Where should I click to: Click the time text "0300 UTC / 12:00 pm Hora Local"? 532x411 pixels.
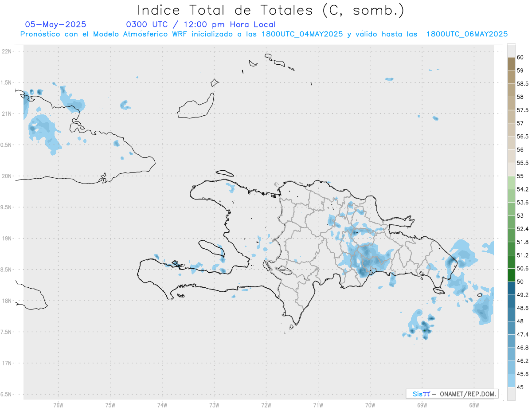pyautogui.click(x=201, y=24)
